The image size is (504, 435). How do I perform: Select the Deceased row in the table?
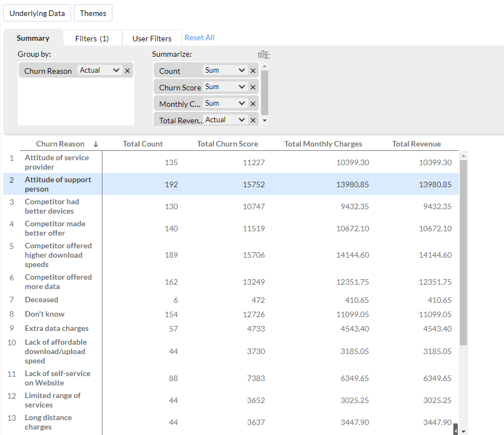point(41,300)
